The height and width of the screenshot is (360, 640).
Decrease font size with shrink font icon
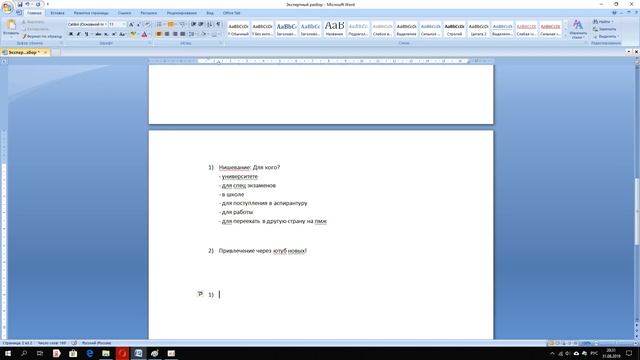click(x=138, y=24)
